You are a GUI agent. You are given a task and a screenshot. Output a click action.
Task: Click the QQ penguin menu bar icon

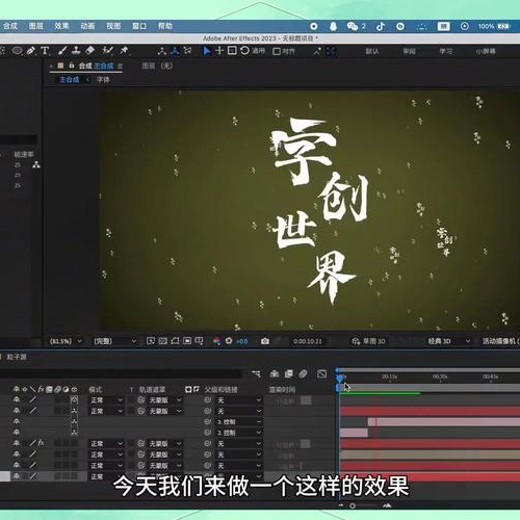333,26
